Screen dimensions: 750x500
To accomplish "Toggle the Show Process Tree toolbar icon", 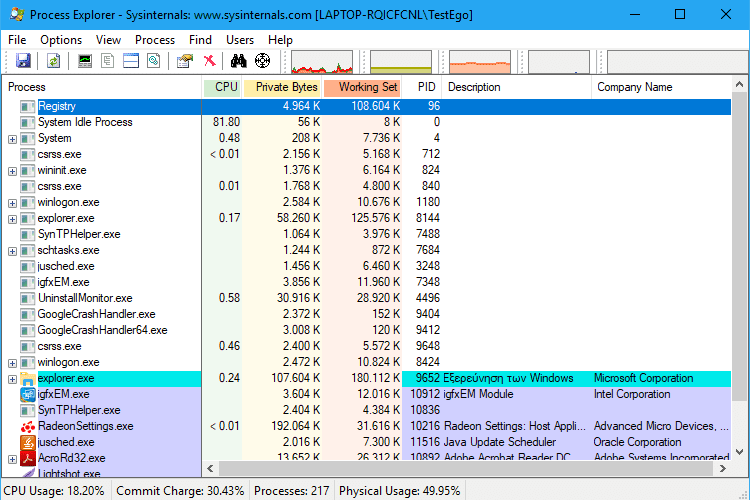I will tap(108, 61).
